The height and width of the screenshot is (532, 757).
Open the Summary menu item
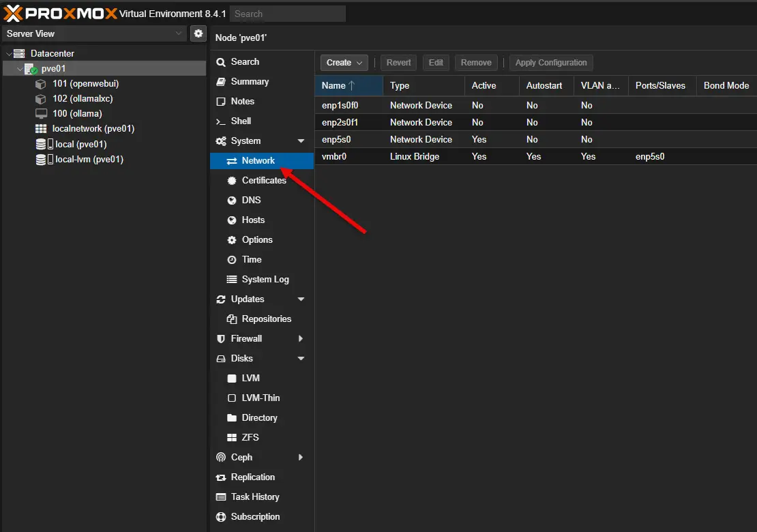[x=250, y=82]
